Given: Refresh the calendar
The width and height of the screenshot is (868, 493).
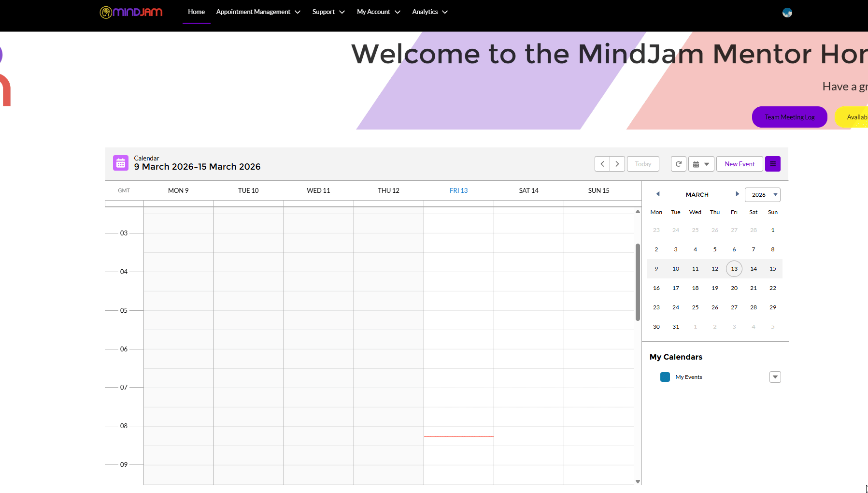Looking at the screenshot, I should 678,164.
